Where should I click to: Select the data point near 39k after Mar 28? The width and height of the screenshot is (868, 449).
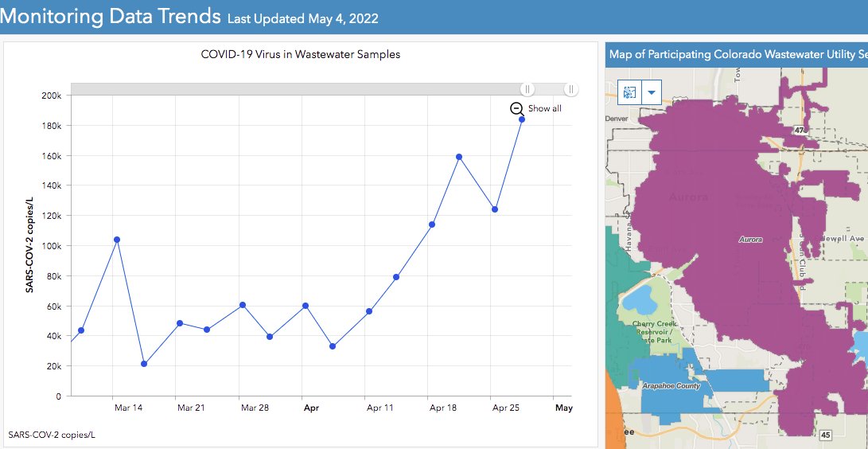270,337
